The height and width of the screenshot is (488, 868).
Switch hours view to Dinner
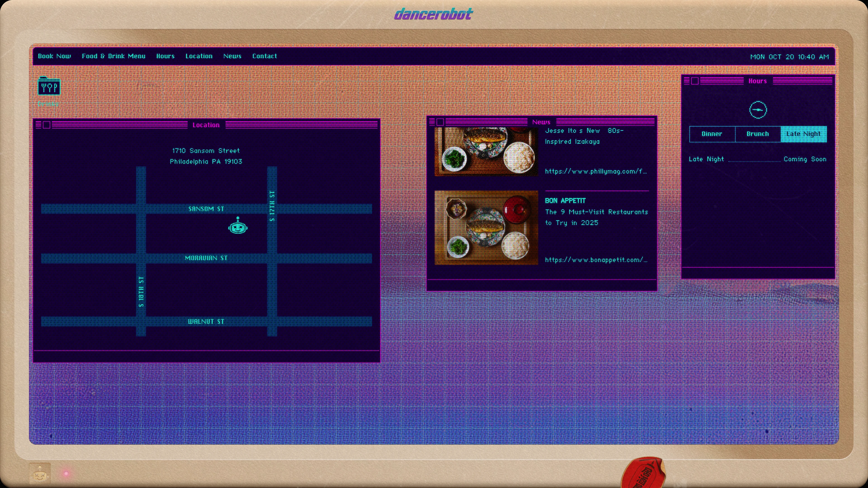pyautogui.click(x=712, y=134)
